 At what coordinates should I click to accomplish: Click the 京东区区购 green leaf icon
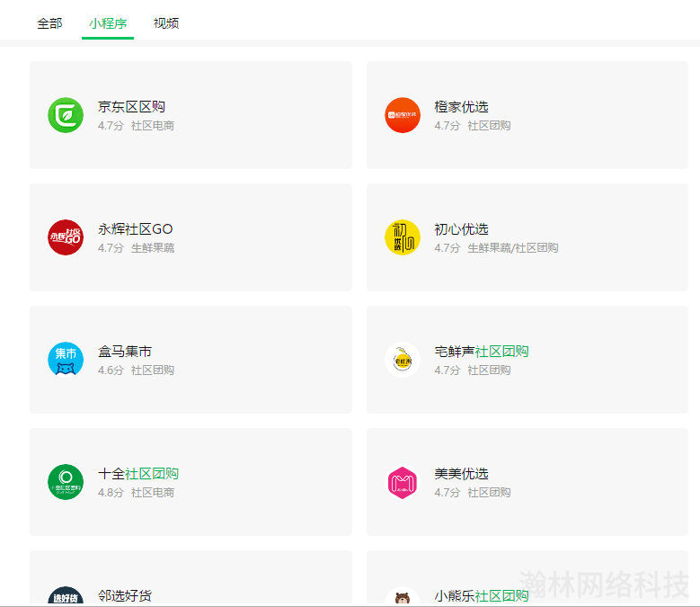[x=66, y=115]
